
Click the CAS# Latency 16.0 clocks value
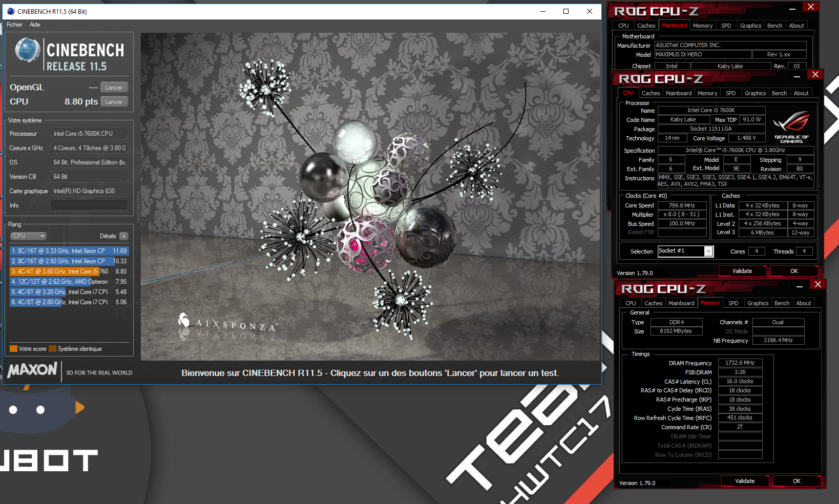[x=740, y=381]
